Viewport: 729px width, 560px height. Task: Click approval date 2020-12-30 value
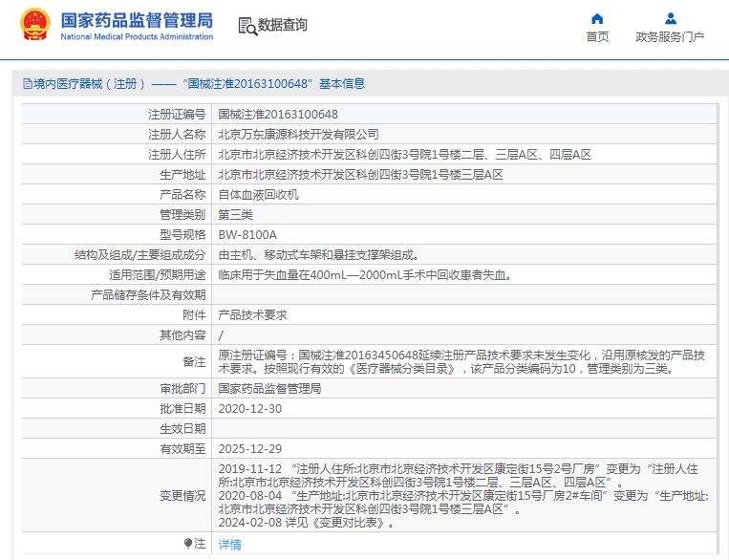(249, 408)
